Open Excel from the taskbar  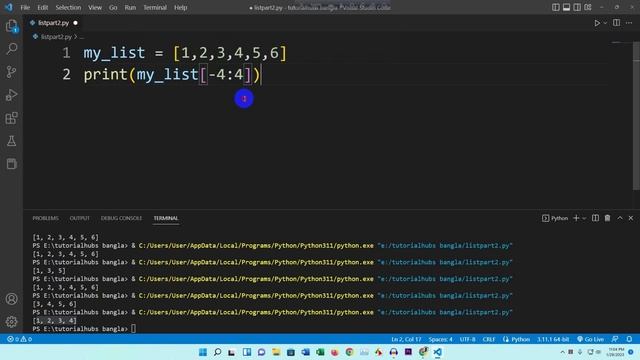tap(320, 352)
